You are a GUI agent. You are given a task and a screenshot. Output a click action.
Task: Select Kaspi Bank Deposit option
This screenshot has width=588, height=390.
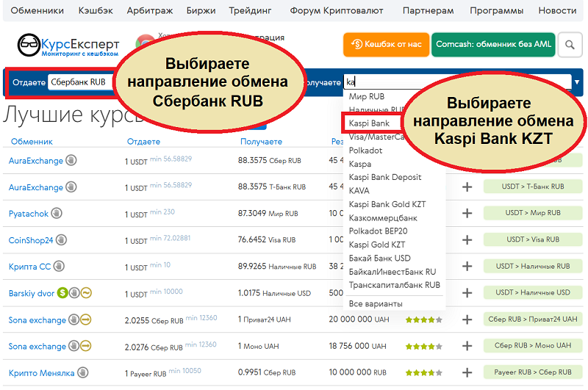[x=384, y=177]
